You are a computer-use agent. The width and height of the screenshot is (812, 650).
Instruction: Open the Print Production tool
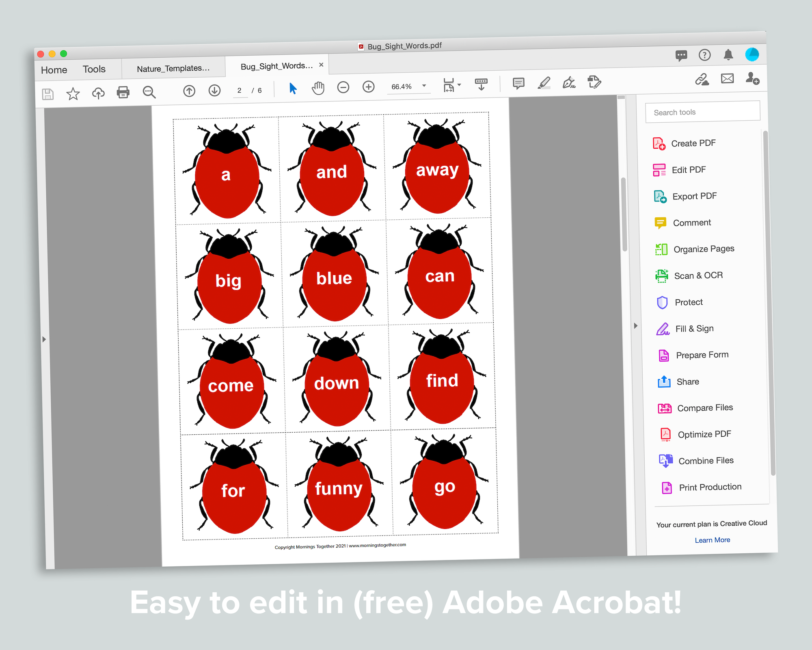click(701, 487)
